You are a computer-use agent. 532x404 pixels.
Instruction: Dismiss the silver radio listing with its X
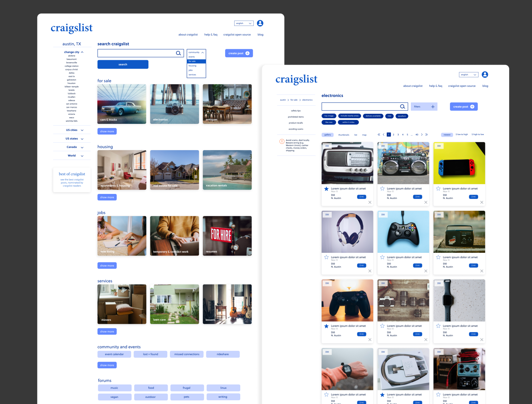click(x=370, y=202)
